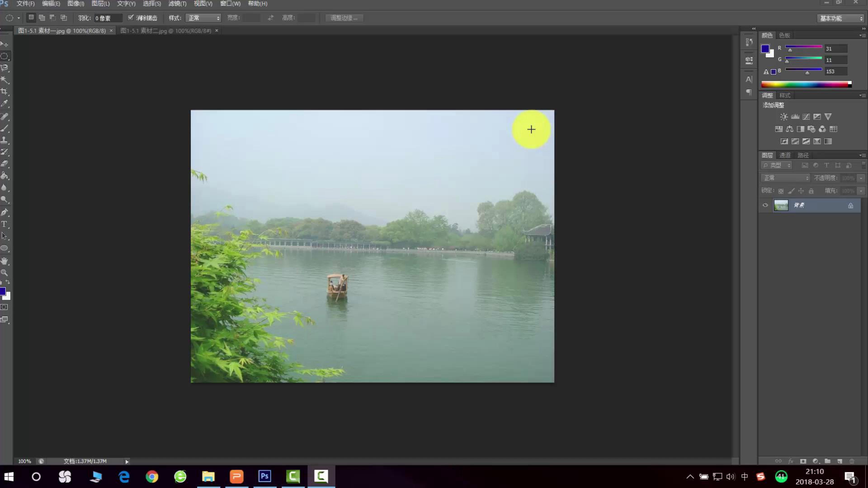Choose Add to Selection mode
This screenshot has width=868, height=488.
(42, 18)
